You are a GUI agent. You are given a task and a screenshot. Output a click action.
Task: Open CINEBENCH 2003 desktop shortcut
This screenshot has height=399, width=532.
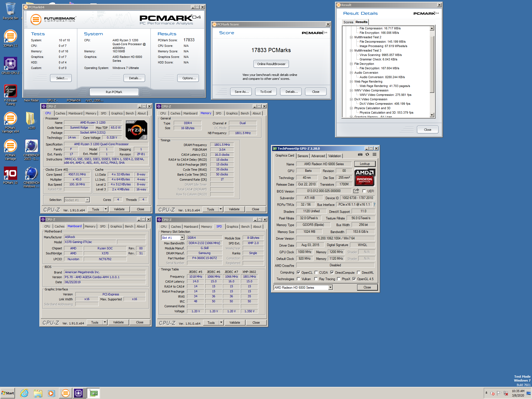(x=31, y=150)
